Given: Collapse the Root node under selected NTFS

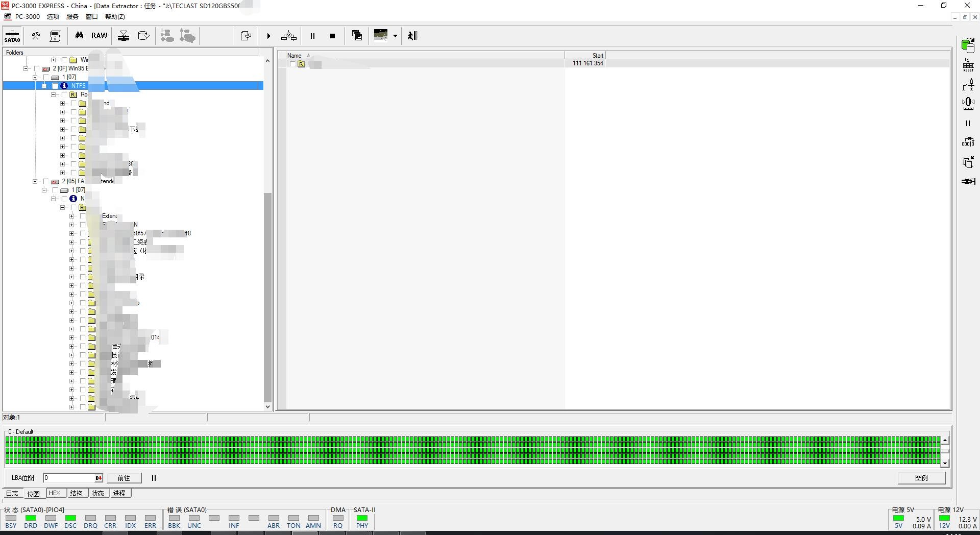Looking at the screenshot, I should 53,94.
